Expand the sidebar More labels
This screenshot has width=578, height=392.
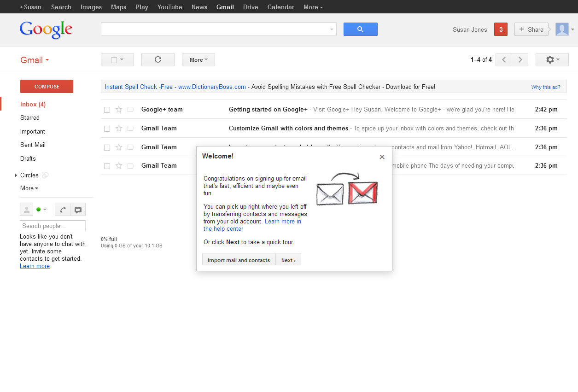[x=29, y=188]
